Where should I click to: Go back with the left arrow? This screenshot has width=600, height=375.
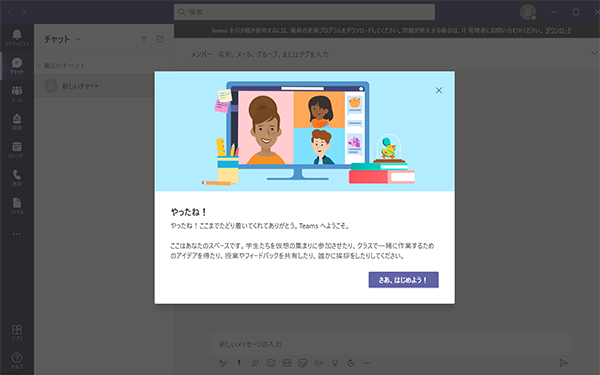[10, 12]
